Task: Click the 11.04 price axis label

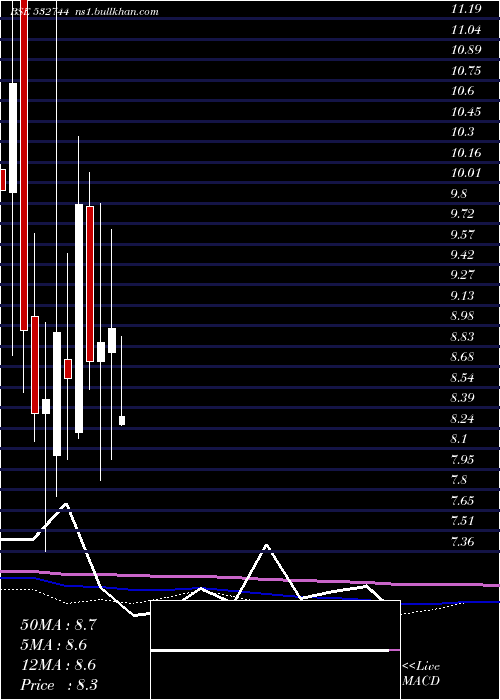Action: pos(466,30)
